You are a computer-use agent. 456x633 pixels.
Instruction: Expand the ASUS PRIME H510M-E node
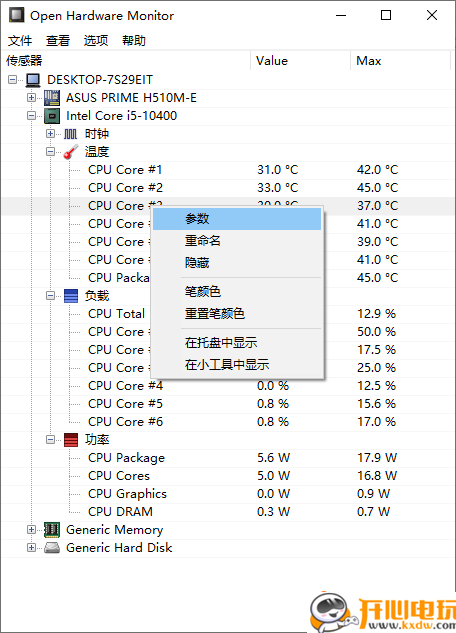[31, 98]
